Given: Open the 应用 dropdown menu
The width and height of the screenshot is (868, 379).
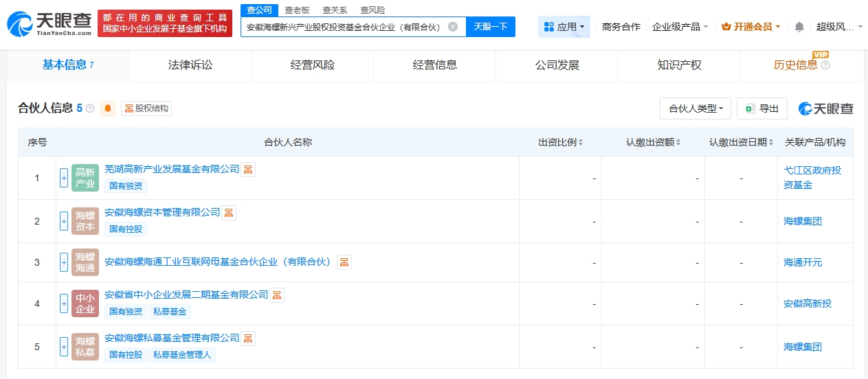Looking at the screenshot, I should click(564, 27).
